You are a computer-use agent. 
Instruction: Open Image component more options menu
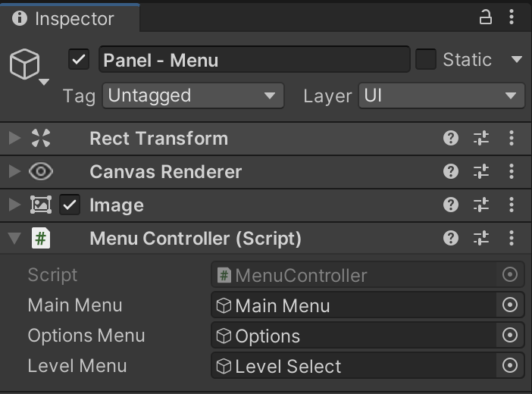click(x=512, y=205)
